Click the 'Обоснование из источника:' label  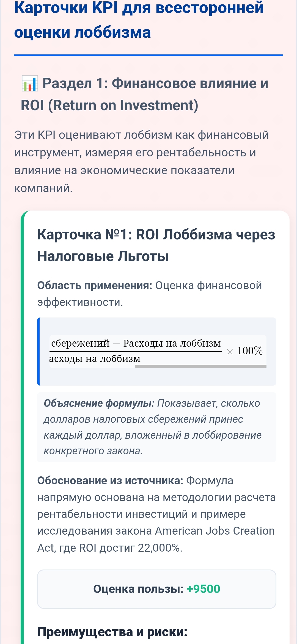pos(110,481)
